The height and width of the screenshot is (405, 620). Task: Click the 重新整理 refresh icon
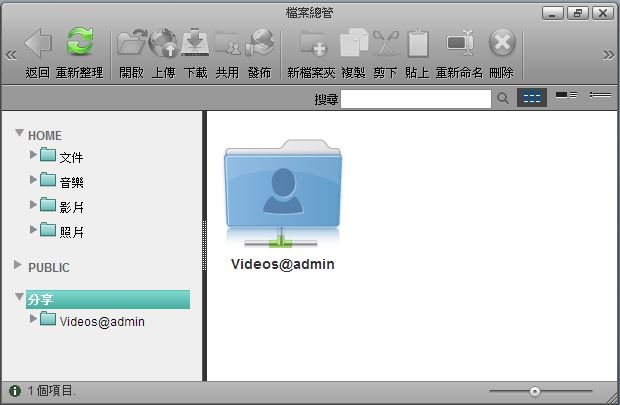point(79,44)
